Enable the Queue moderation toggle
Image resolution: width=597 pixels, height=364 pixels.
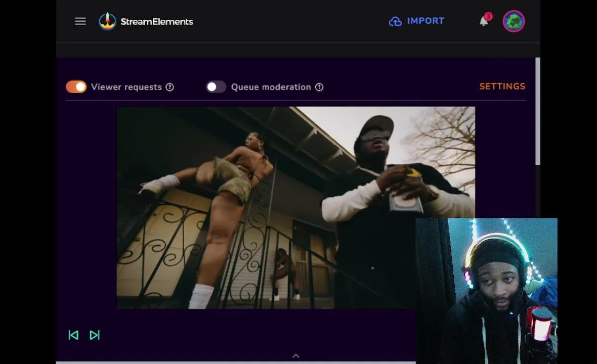pyautogui.click(x=216, y=87)
